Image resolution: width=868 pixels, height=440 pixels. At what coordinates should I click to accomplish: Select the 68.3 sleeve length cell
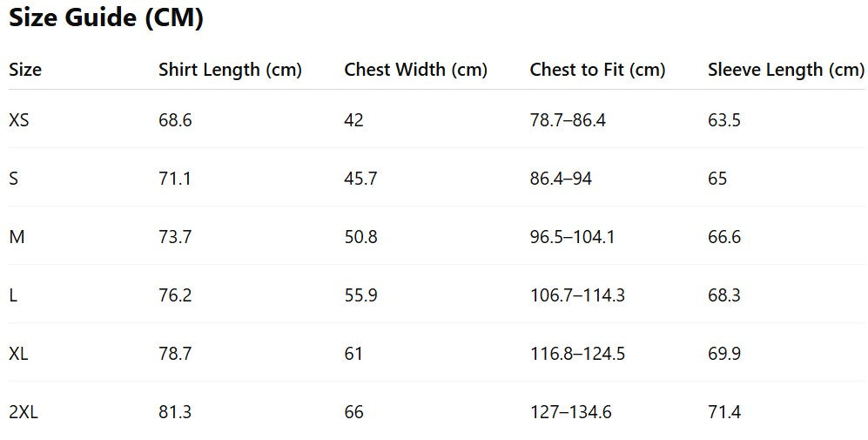tap(724, 295)
